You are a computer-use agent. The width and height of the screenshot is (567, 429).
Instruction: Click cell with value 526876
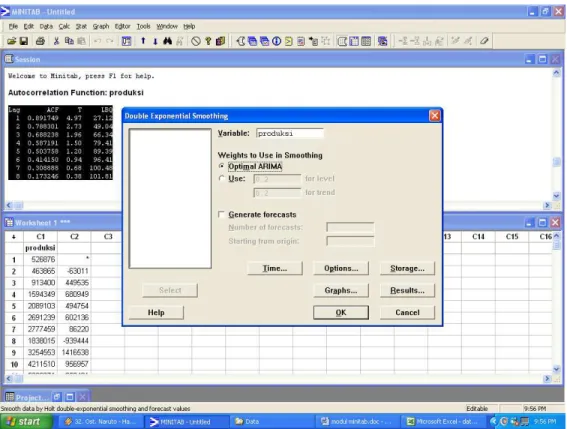click(40, 259)
